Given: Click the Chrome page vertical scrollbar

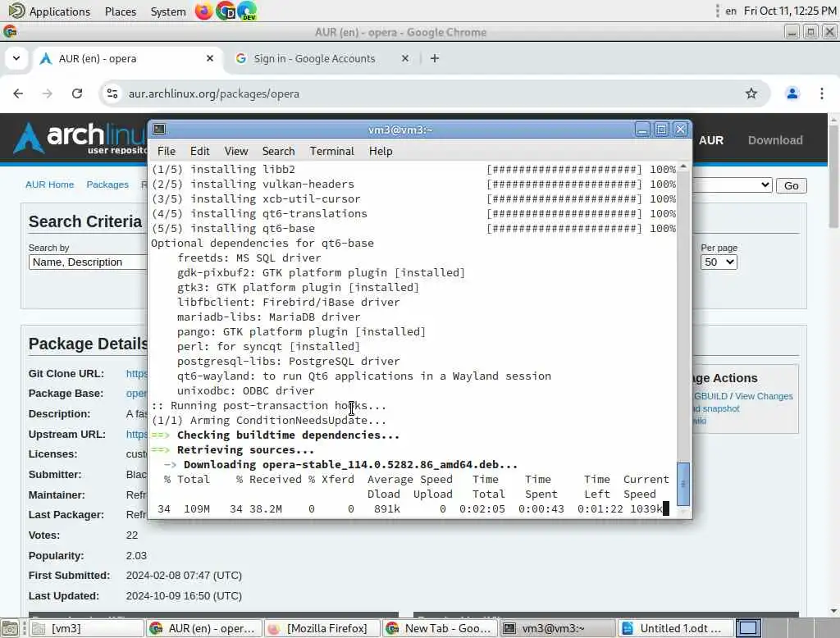Looking at the screenshot, I should click(x=834, y=177).
